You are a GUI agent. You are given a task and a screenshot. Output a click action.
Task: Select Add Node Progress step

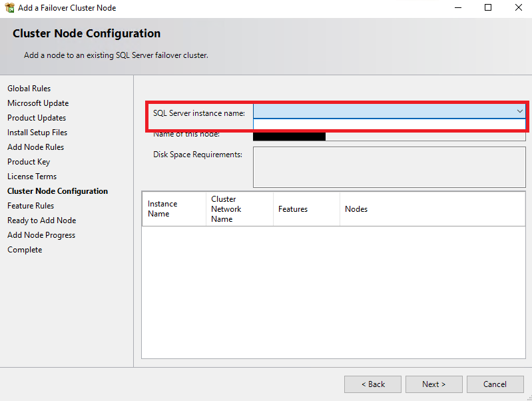point(41,235)
